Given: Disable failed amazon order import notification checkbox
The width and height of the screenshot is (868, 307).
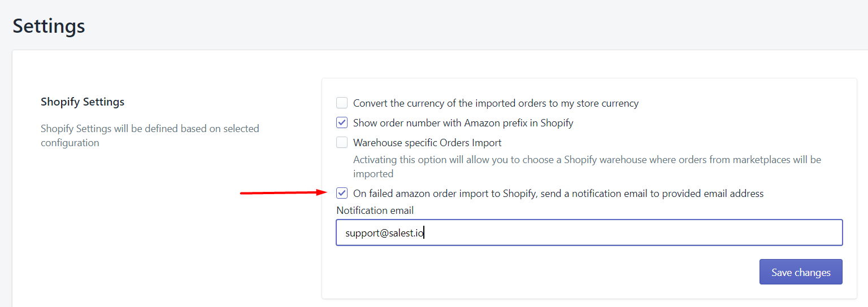Looking at the screenshot, I should [342, 193].
